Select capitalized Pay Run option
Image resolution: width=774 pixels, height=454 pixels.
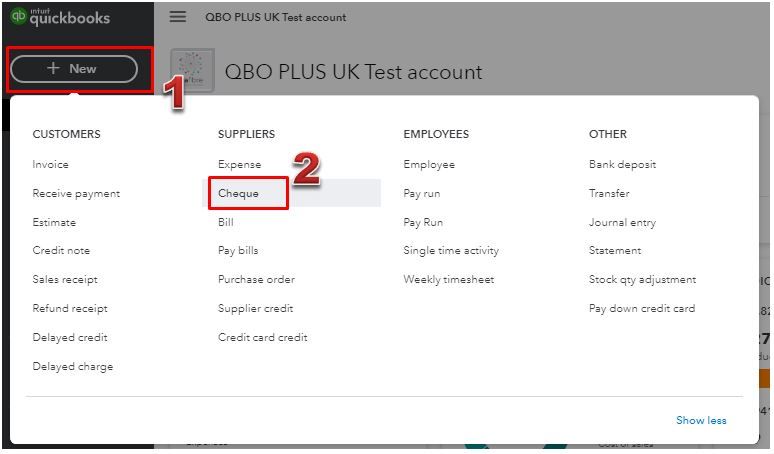pos(423,222)
